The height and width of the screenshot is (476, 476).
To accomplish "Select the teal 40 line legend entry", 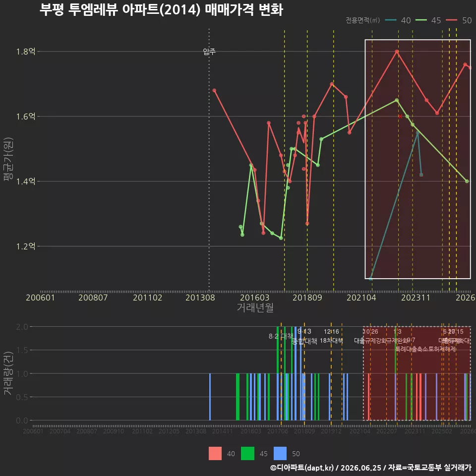I will pos(398,20).
